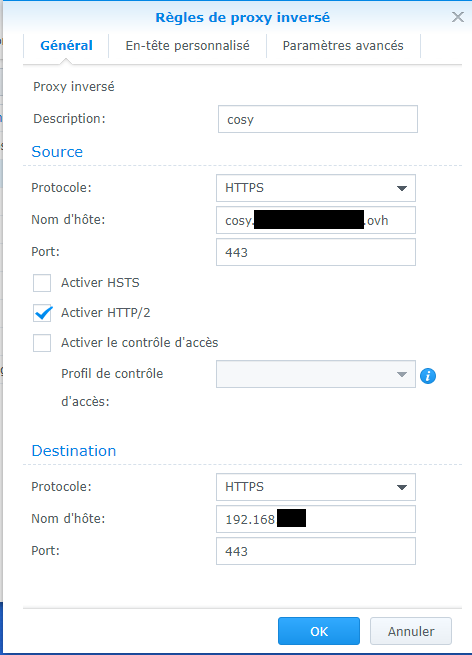Click the blue info icon beside access profile
The width and height of the screenshot is (472, 655).
click(x=428, y=376)
